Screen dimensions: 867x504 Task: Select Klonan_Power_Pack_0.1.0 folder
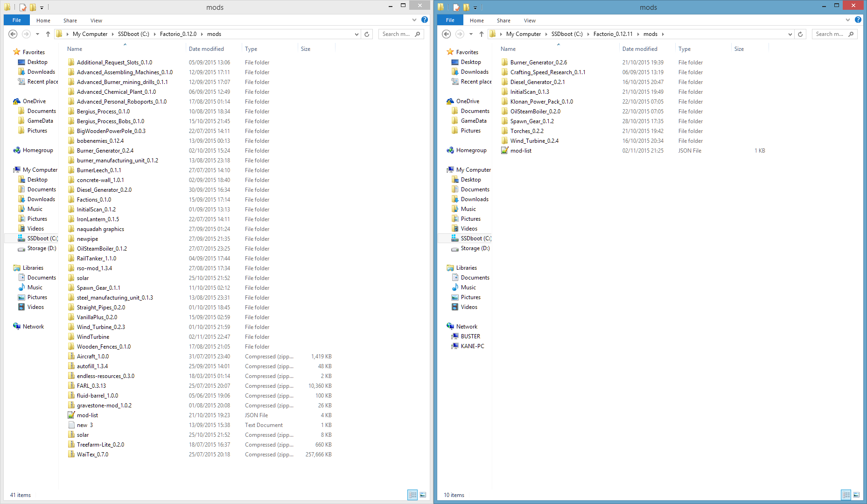coord(537,102)
